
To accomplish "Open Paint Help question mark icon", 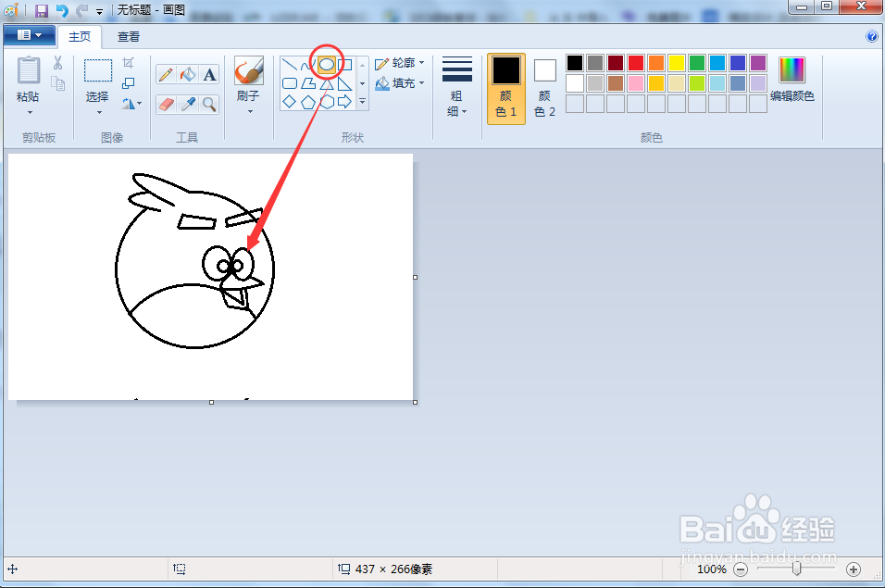I will (872, 36).
